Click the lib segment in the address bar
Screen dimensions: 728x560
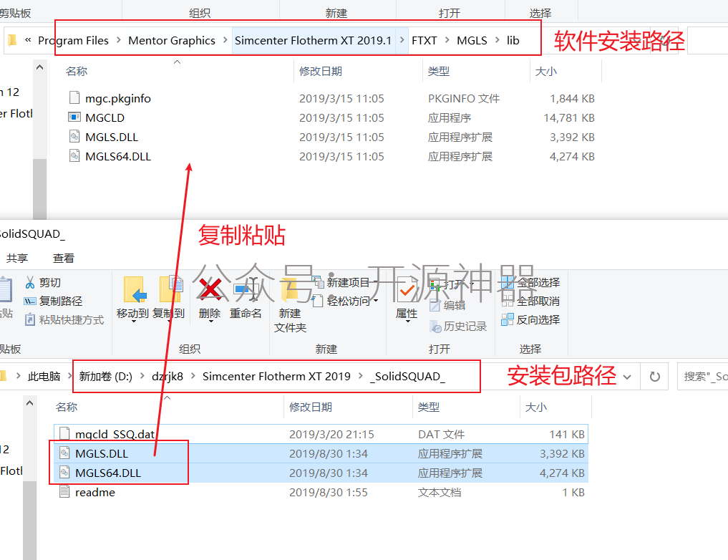click(513, 40)
